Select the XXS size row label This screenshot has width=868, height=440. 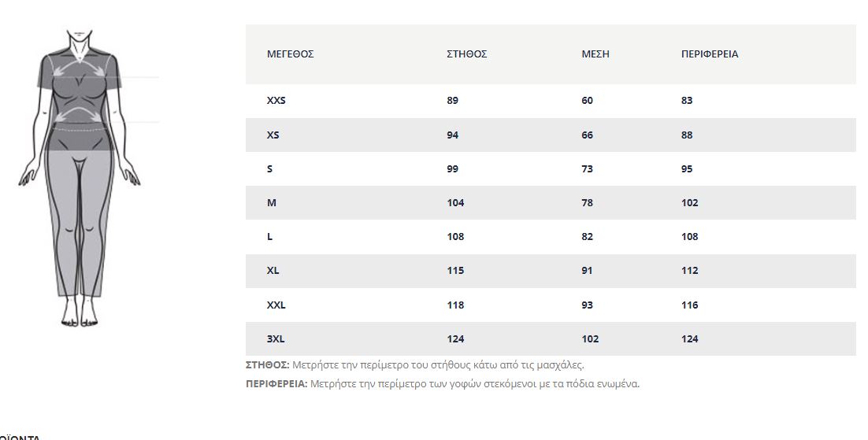click(x=276, y=101)
